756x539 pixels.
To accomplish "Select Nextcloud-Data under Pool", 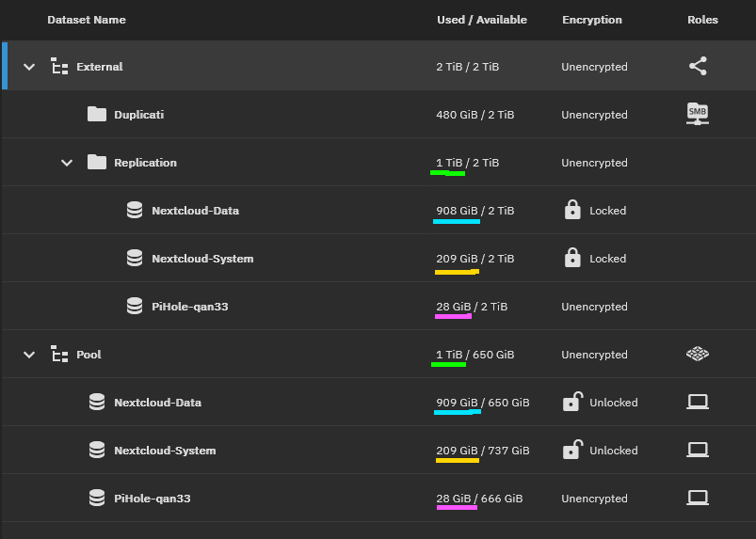I will [x=157, y=403].
